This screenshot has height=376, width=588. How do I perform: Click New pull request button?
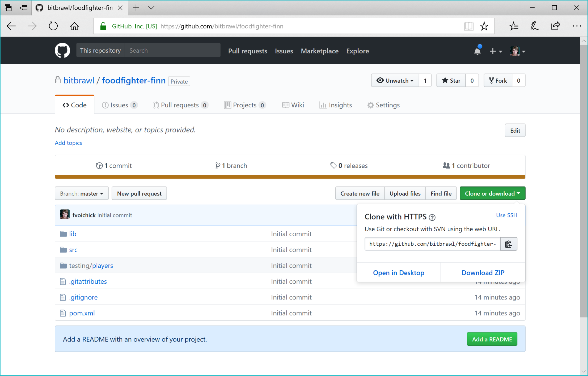click(139, 194)
